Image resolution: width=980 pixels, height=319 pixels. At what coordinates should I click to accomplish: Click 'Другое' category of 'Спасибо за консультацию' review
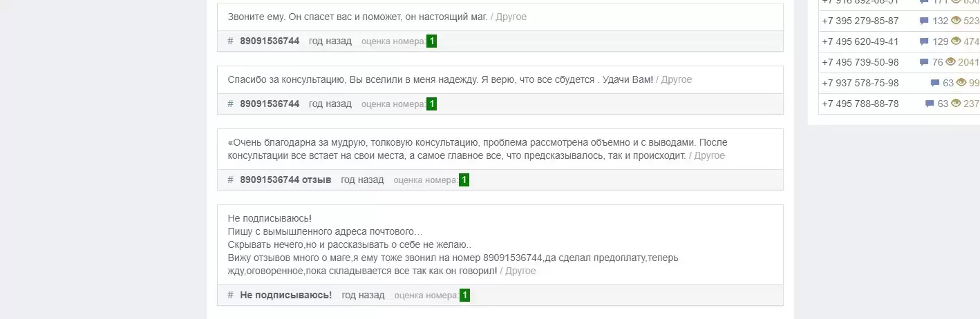tap(677, 79)
